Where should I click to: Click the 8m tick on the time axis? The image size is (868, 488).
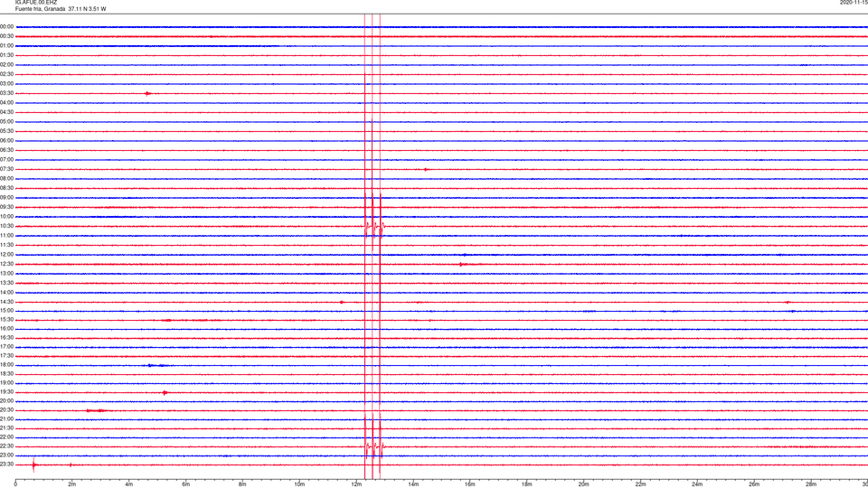coord(242,484)
